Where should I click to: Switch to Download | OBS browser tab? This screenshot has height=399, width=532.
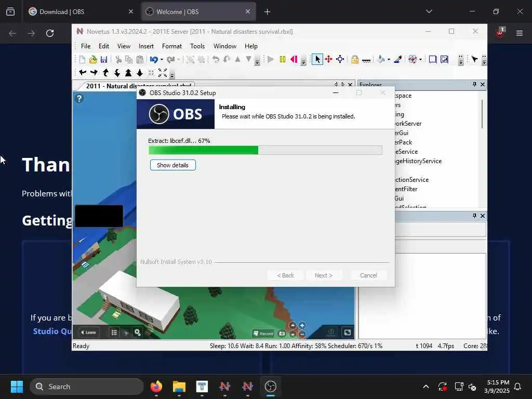tap(81, 11)
